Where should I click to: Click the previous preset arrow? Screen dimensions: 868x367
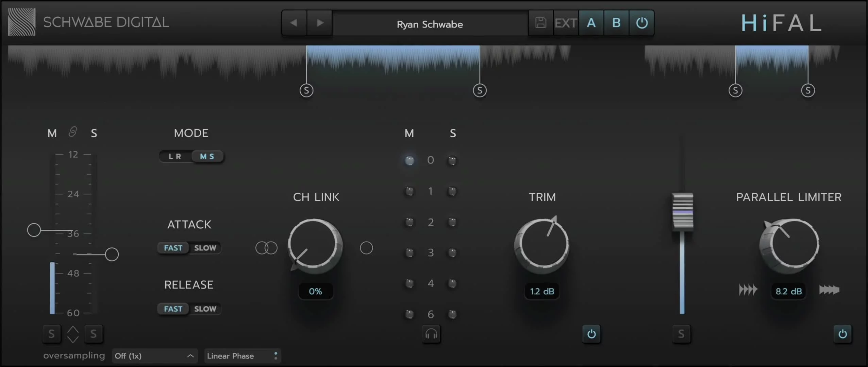click(294, 23)
